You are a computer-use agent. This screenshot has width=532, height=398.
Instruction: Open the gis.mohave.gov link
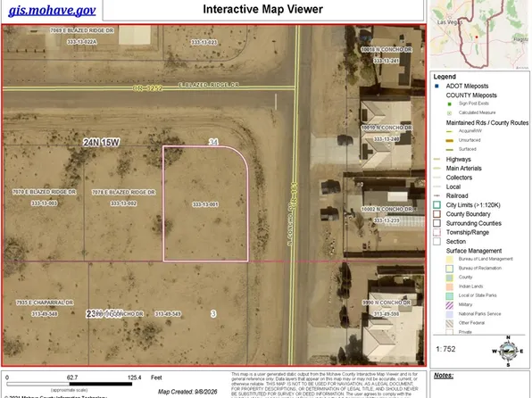(x=52, y=10)
